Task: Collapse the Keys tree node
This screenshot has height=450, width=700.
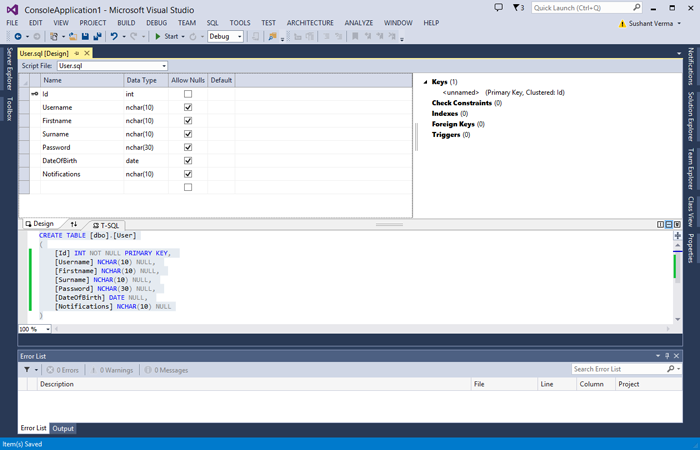Action: pos(425,82)
